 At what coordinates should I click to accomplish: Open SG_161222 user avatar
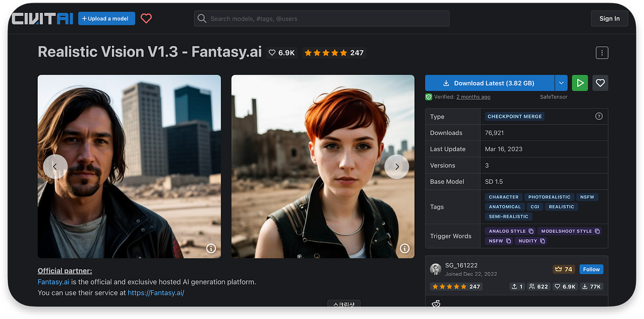click(436, 269)
